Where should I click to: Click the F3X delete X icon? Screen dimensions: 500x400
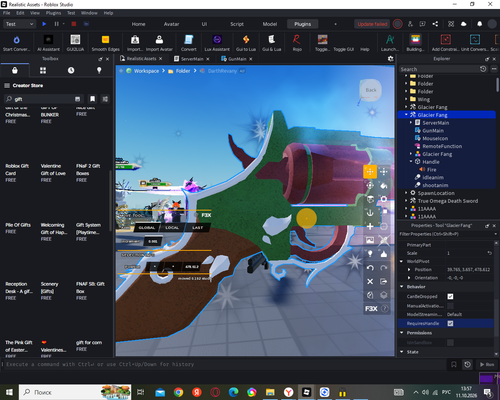(x=370, y=281)
